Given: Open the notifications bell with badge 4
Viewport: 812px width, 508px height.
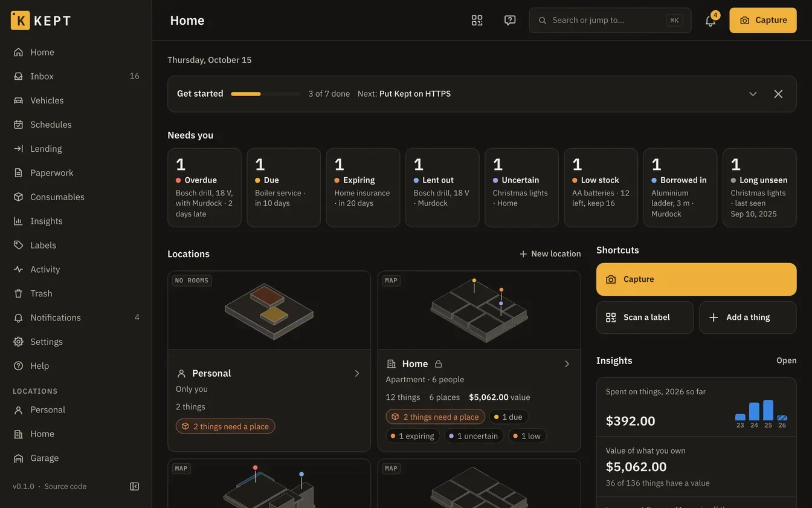Looking at the screenshot, I should point(710,20).
